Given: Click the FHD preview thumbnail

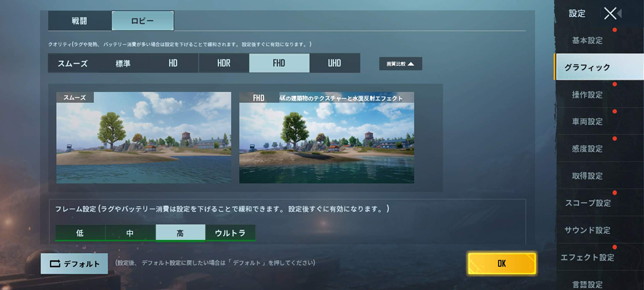Looking at the screenshot, I should [326, 138].
